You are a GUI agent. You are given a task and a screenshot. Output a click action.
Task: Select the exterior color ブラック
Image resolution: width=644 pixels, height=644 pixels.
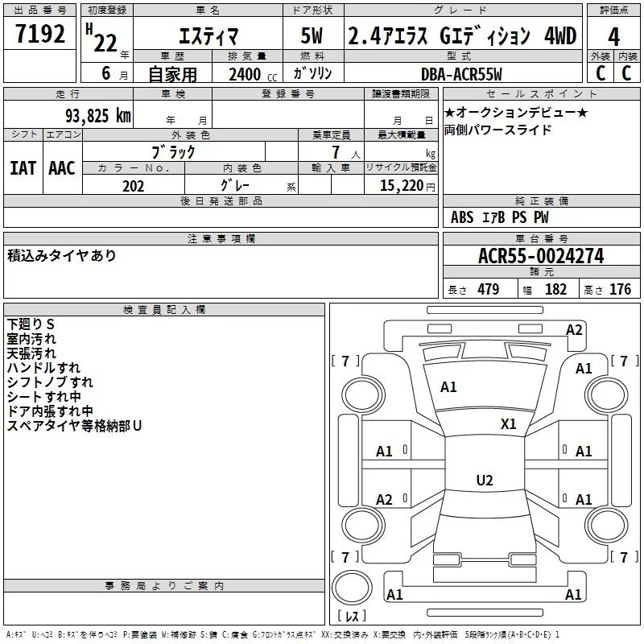point(173,152)
